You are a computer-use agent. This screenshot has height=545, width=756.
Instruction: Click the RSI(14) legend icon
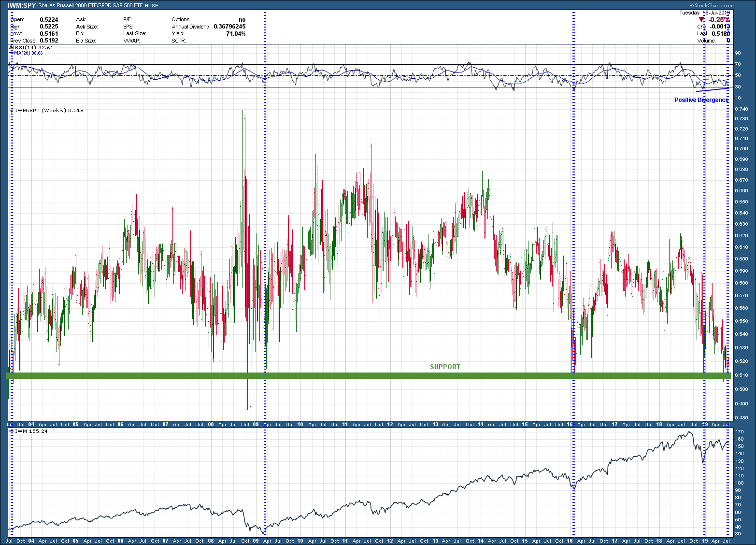tap(12, 48)
